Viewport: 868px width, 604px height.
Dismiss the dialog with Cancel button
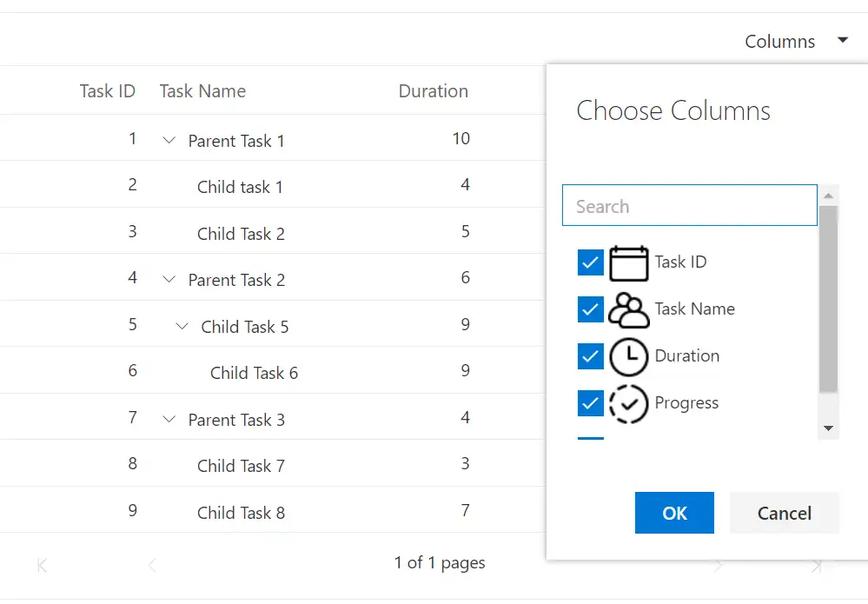[784, 513]
